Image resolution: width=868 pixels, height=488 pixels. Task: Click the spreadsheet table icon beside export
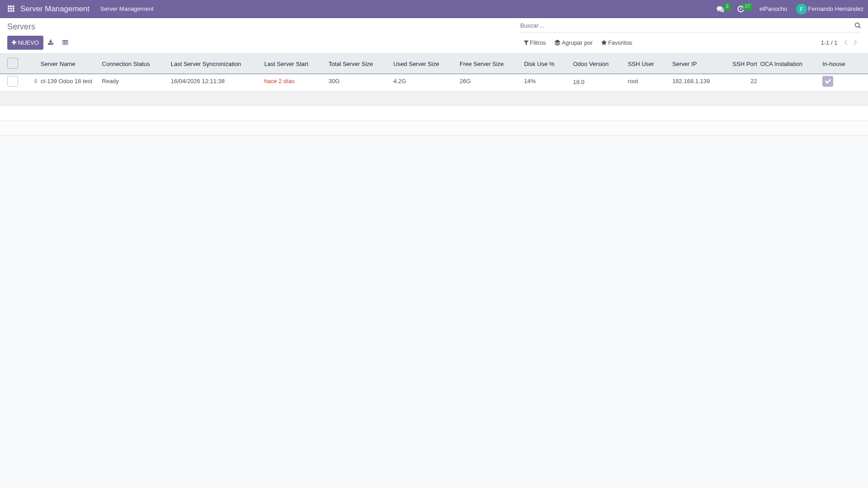(65, 42)
